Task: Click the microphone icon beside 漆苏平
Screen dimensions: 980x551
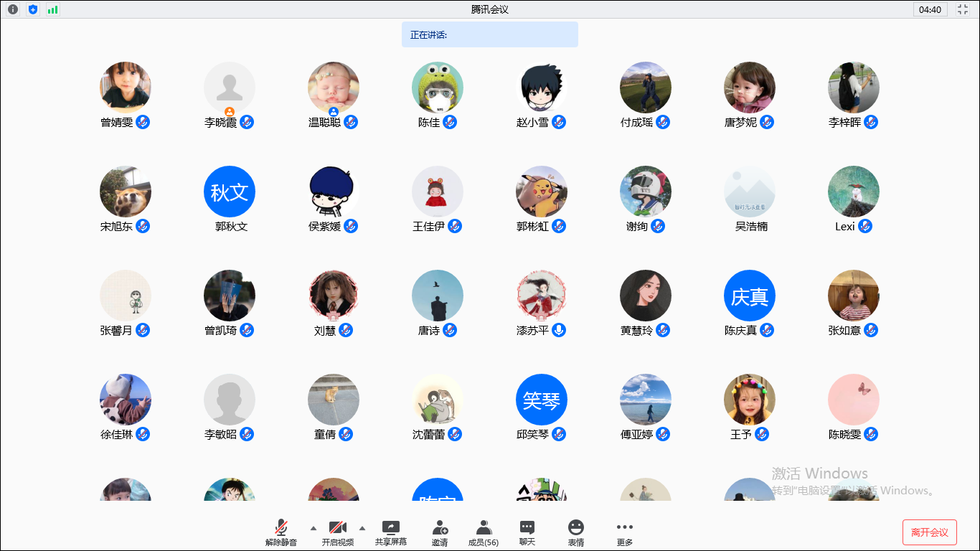Action: point(559,330)
